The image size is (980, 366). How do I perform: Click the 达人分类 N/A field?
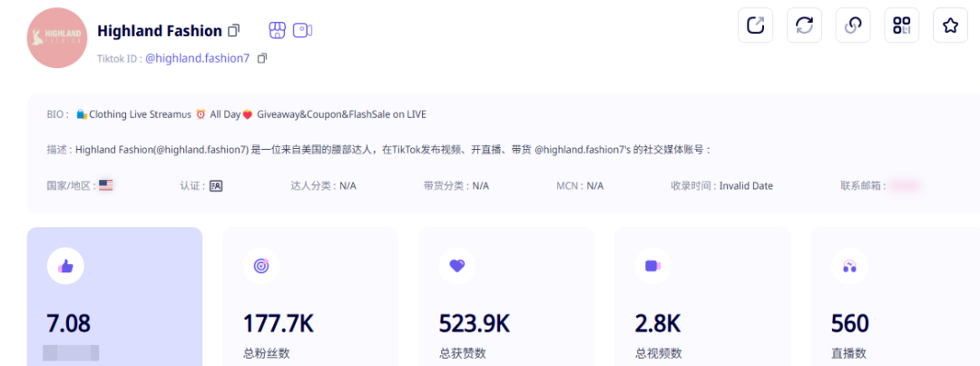pyautogui.click(x=324, y=186)
